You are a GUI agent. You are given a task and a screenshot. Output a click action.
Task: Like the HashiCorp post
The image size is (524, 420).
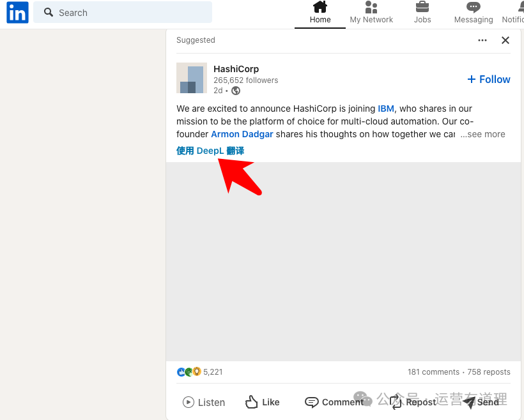click(x=263, y=402)
